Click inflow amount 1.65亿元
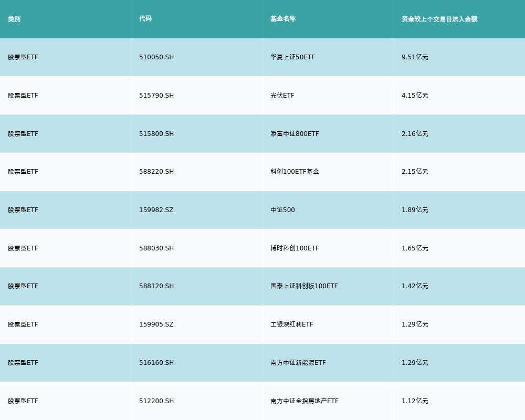 click(415, 248)
